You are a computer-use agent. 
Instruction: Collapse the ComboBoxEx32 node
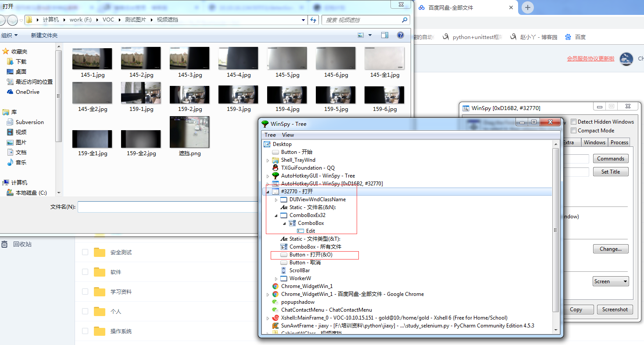pos(276,216)
